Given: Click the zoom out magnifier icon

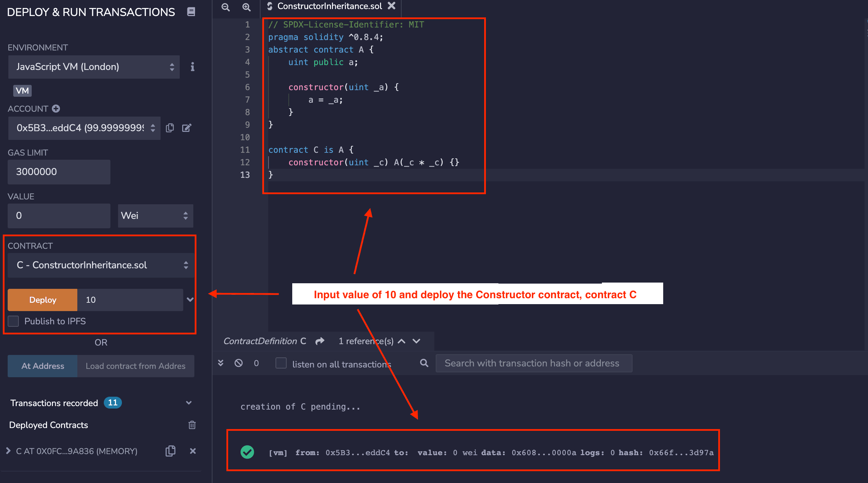Looking at the screenshot, I should (x=226, y=7).
